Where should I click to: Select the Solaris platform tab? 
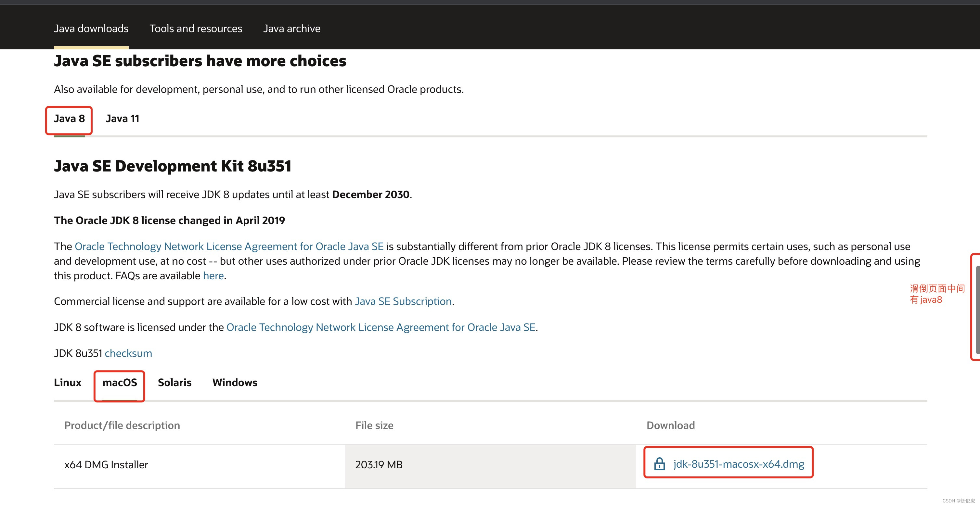tap(174, 383)
